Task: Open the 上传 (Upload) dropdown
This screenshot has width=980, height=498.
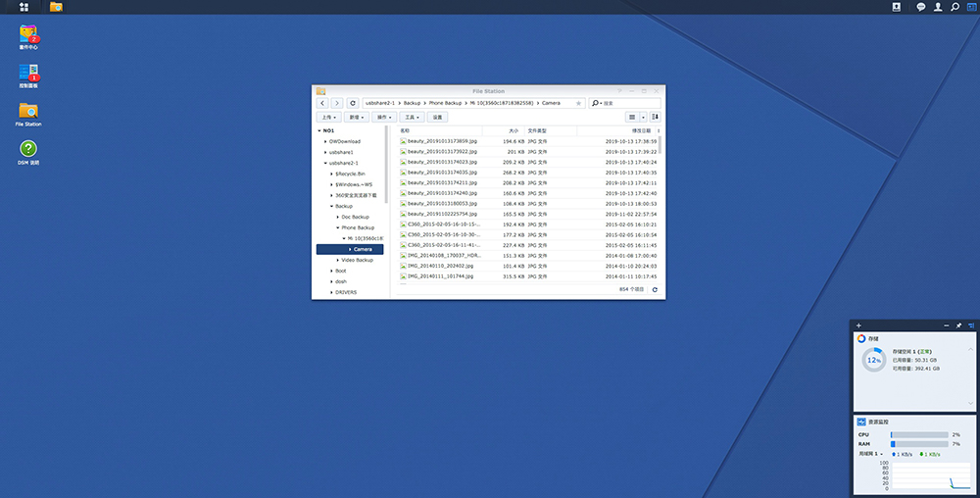Action: coord(328,117)
